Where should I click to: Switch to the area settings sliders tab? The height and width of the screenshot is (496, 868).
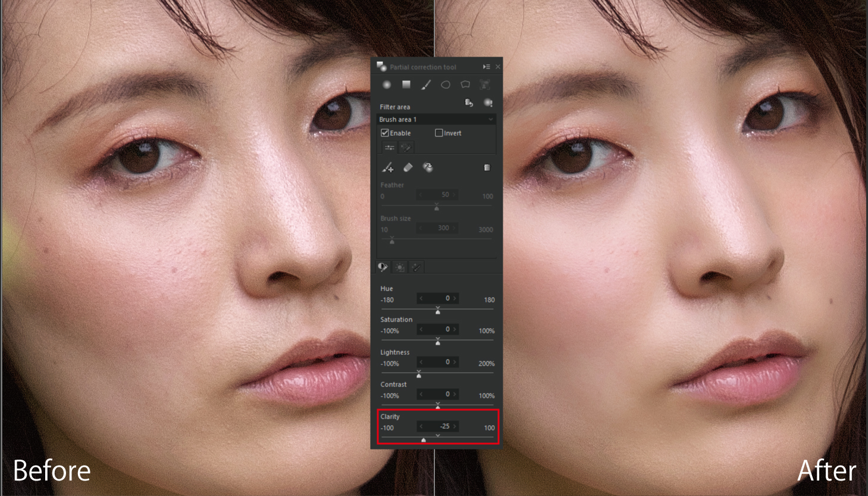click(389, 147)
